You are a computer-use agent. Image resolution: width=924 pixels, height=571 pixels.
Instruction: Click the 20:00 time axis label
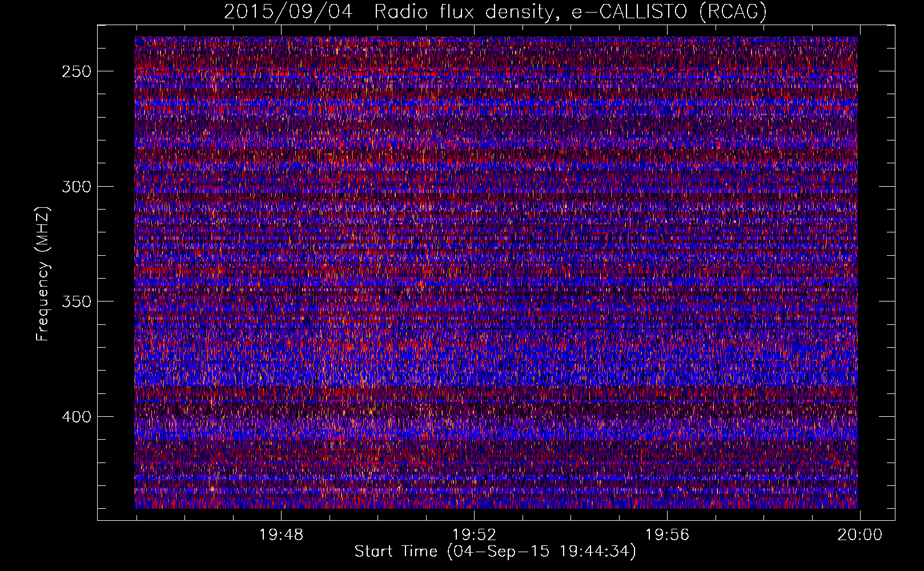pos(860,535)
